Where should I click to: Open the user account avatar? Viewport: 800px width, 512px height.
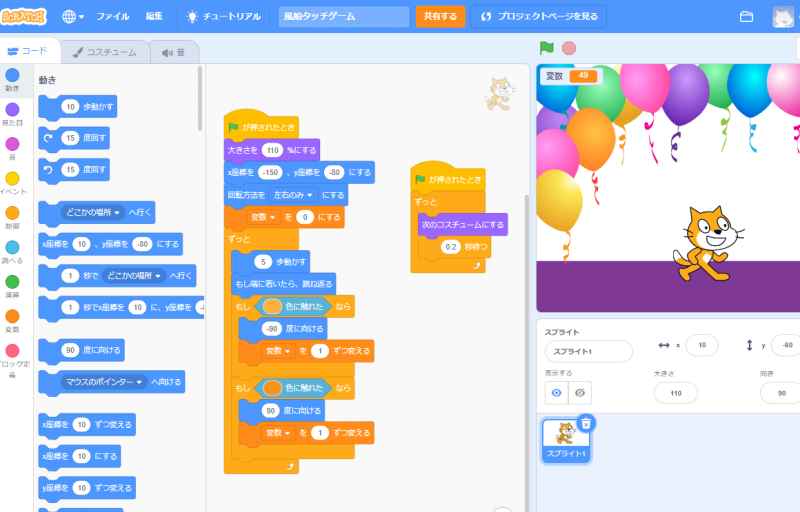pyautogui.click(x=783, y=16)
